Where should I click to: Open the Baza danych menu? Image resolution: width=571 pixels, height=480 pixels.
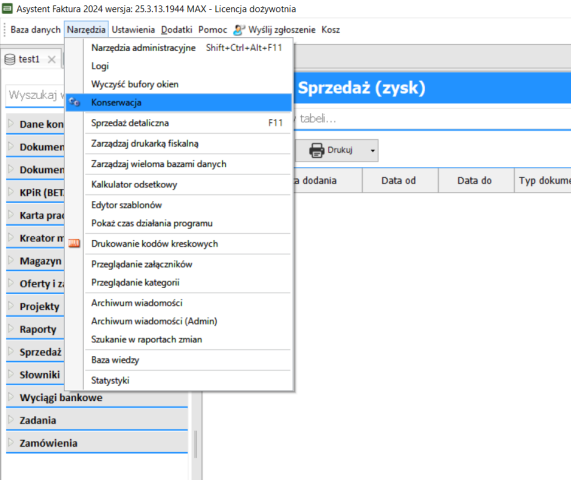coord(35,29)
